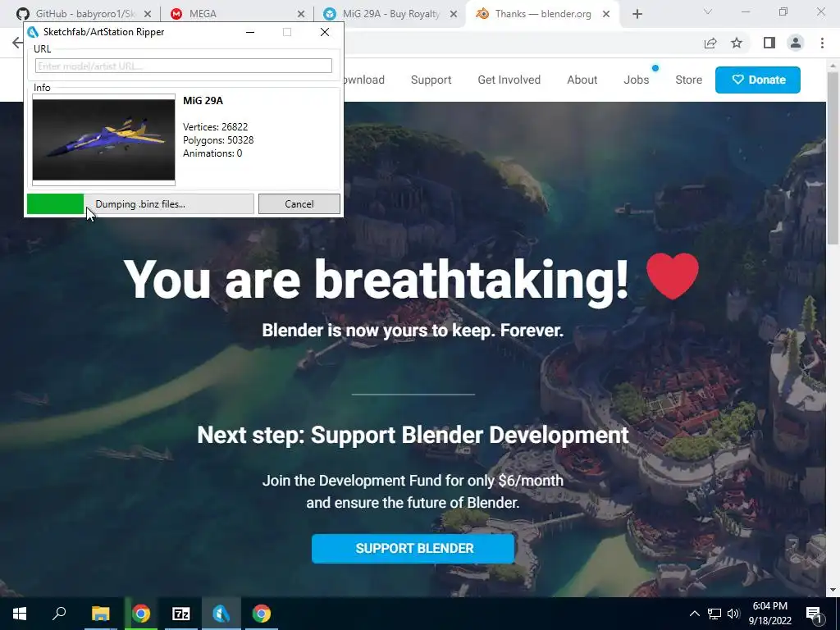Open Get Involved in Blender nav
The height and width of the screenshot is (630, 840).
pos(509,80)
